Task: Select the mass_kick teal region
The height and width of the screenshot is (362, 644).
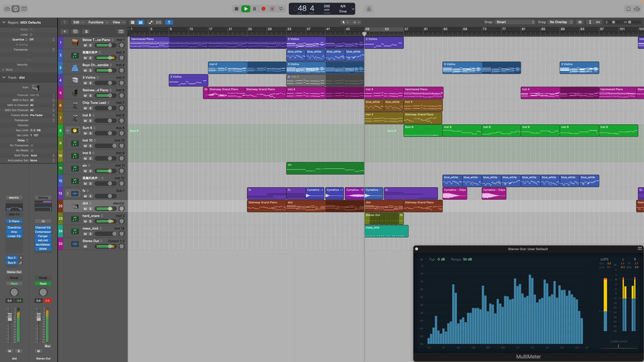Action: 386,231
